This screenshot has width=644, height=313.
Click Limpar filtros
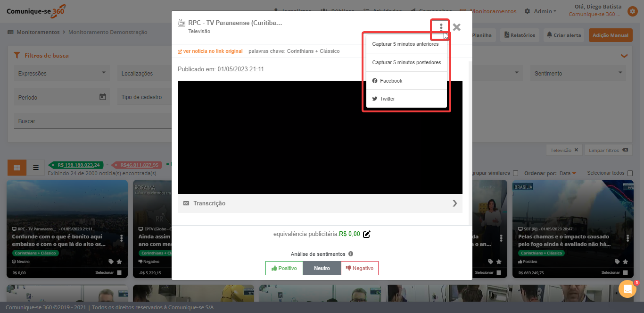click(x=608, y=150)
